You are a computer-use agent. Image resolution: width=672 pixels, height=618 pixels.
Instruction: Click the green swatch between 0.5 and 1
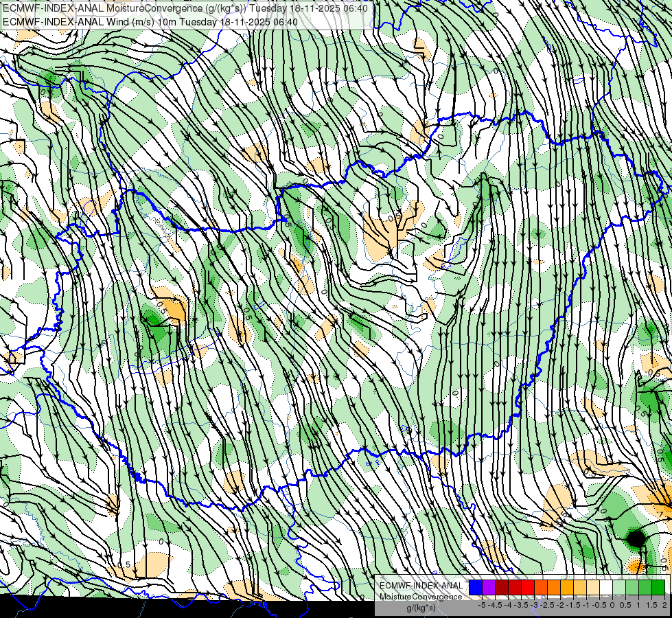[x=632, y=588]
